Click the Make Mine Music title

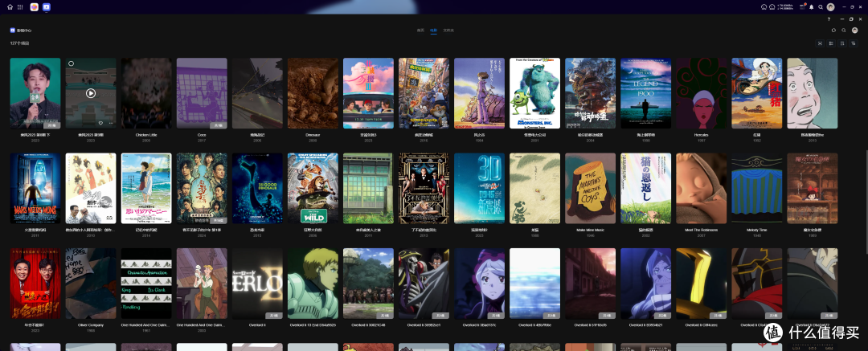(x=590, y=230)
